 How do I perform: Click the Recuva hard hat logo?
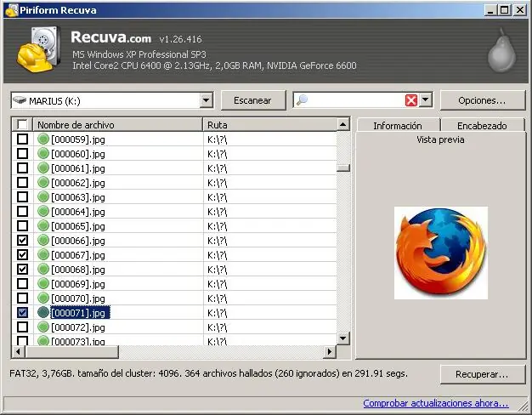(39, 49)
